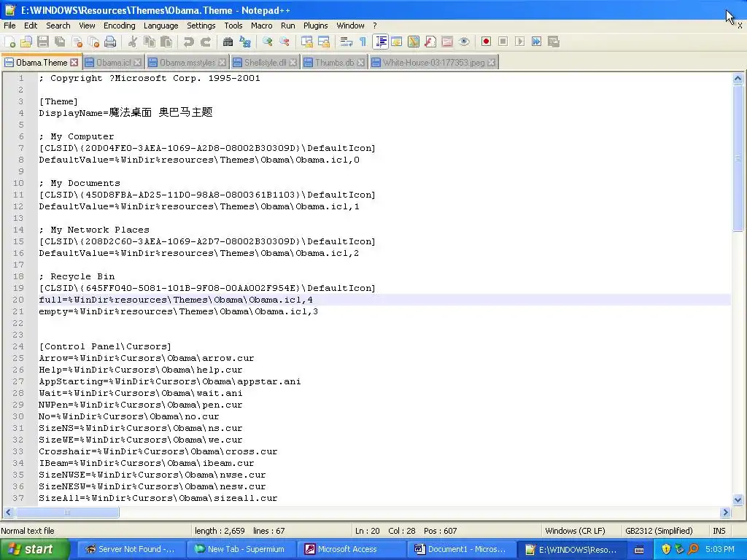Zoom out using the toolbar icon
747x560 pixels.
(285, 42)
